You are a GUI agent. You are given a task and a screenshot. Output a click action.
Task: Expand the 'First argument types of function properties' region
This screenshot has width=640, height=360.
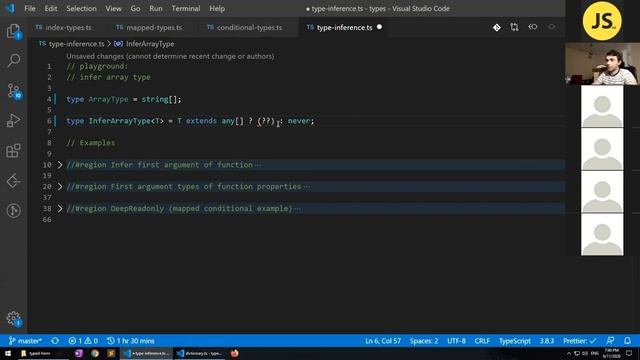click(60, 187)
